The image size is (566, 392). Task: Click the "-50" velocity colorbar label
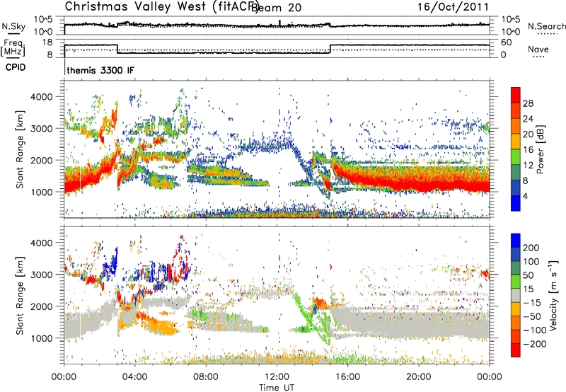click(x=532, y=316)
